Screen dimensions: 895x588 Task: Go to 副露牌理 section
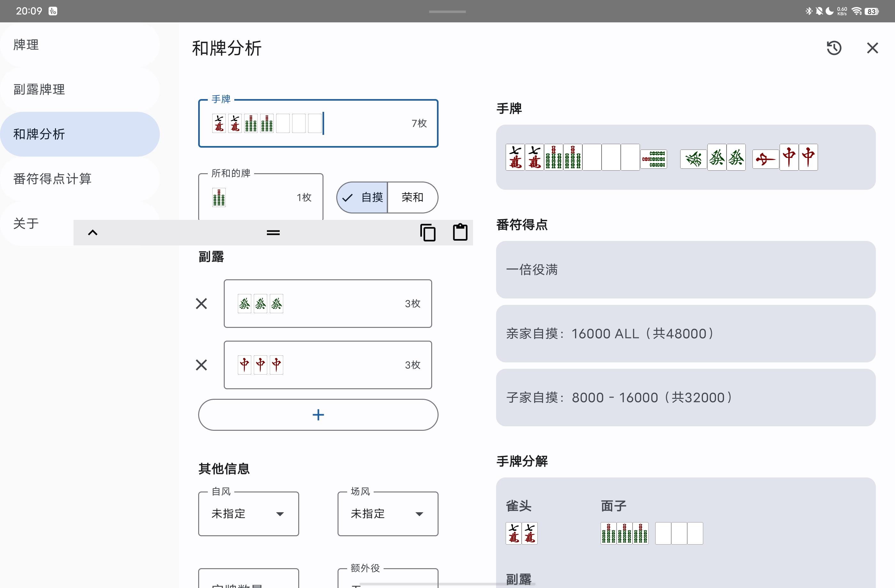(80, 89)
